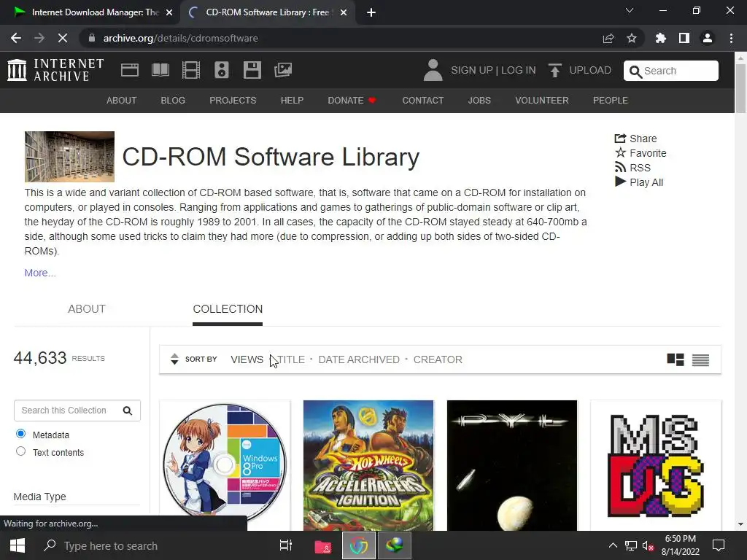Screen dimensions: 747x560
Task: Open Chrome from the taskbar
Action: coord(359,545)
